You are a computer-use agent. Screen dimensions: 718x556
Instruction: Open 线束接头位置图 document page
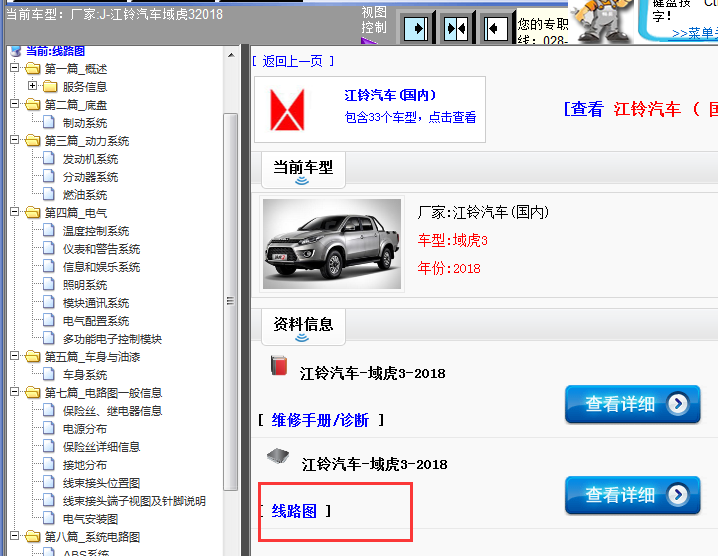click(101, 483)
